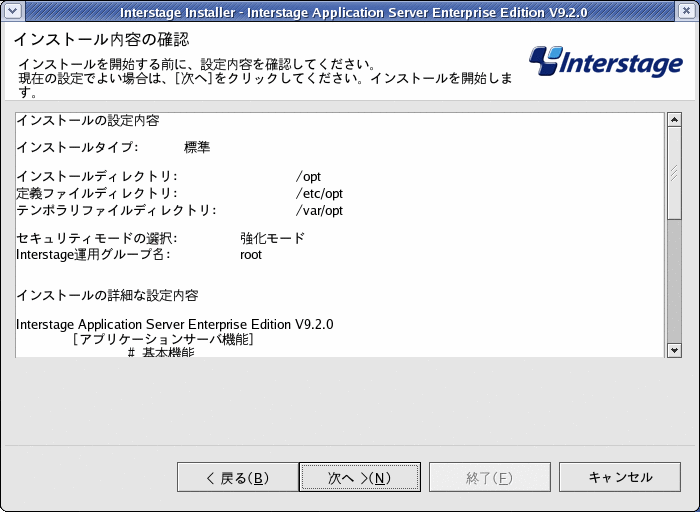Screen dimensions: 700x512
Task: Click the vertical scrollbar thumb
Action: pos(674,173)
